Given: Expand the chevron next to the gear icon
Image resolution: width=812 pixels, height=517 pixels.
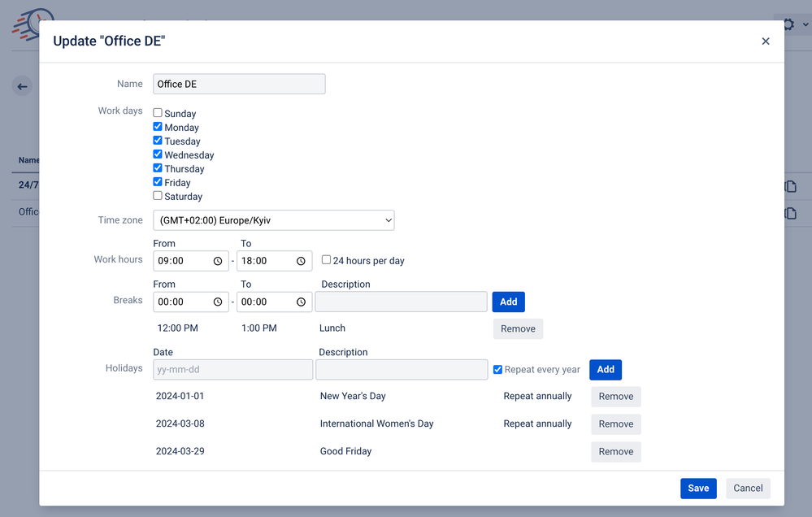Looking at the screenshot, I should (x=804, y=24).
